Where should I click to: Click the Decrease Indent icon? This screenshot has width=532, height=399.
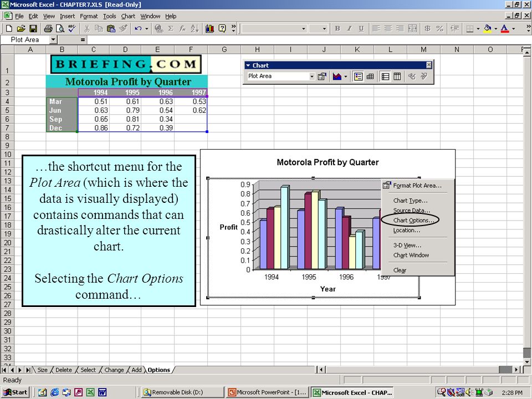(x=454, y=28)
